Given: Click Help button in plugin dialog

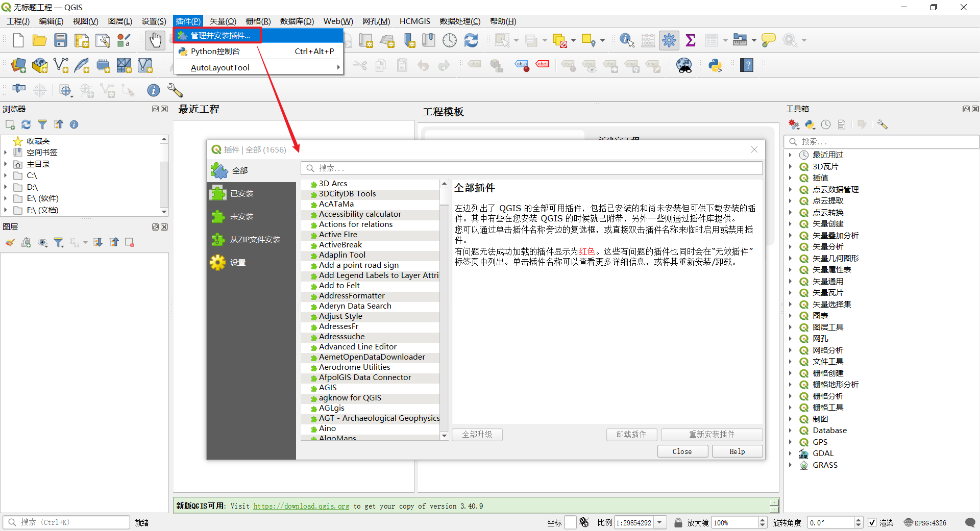Looking at the screenshot, I should click(737, 451).
